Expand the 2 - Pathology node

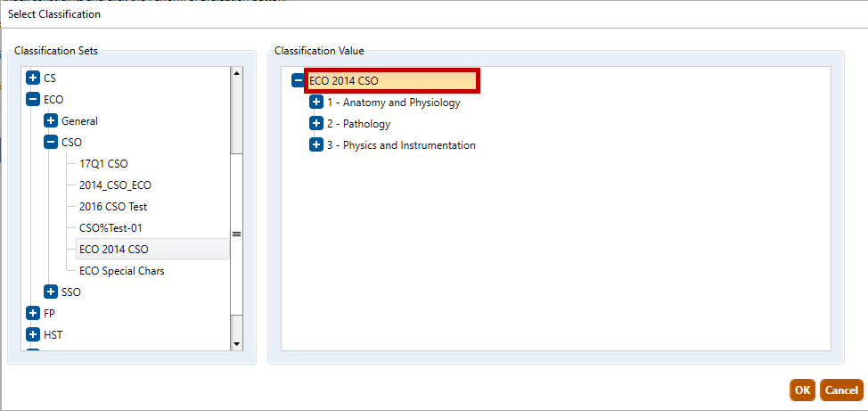(x=315, y=124)
